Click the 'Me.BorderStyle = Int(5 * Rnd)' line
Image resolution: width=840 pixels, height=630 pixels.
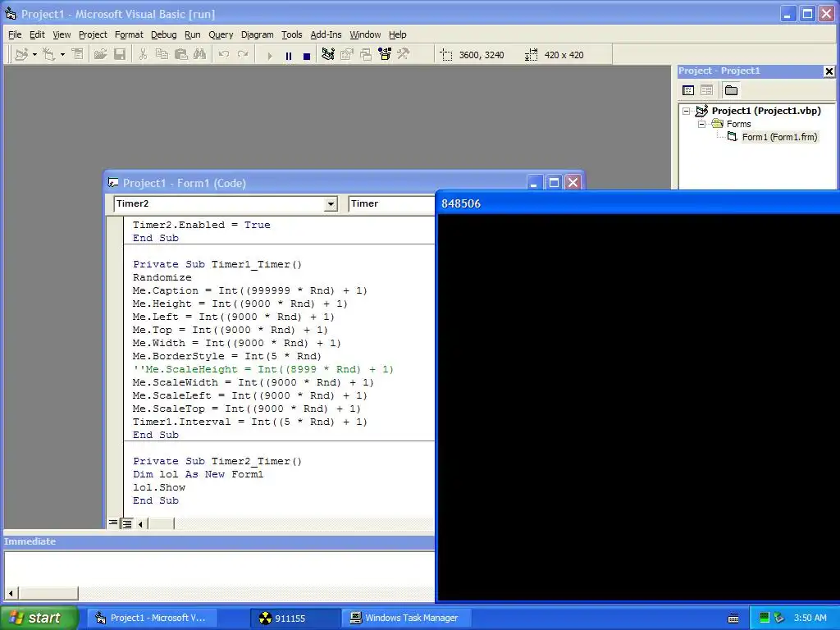pyautogui.click(x=226, y=356)
